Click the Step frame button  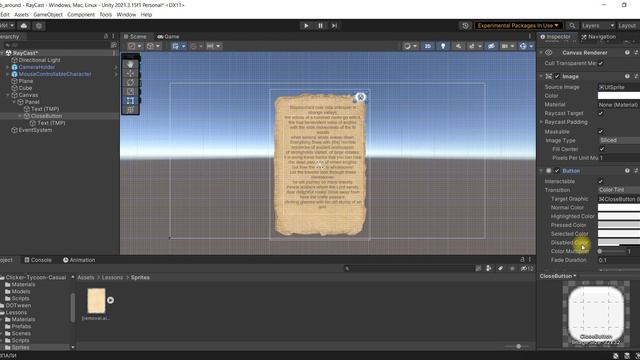click(x=334, y=26)
